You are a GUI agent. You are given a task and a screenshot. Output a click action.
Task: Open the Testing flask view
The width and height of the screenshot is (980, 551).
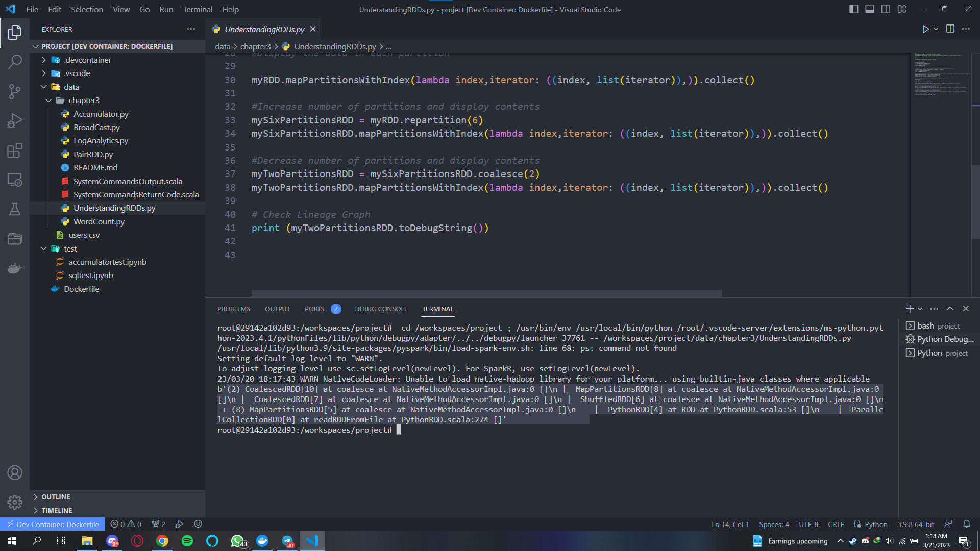coord(15,209)
